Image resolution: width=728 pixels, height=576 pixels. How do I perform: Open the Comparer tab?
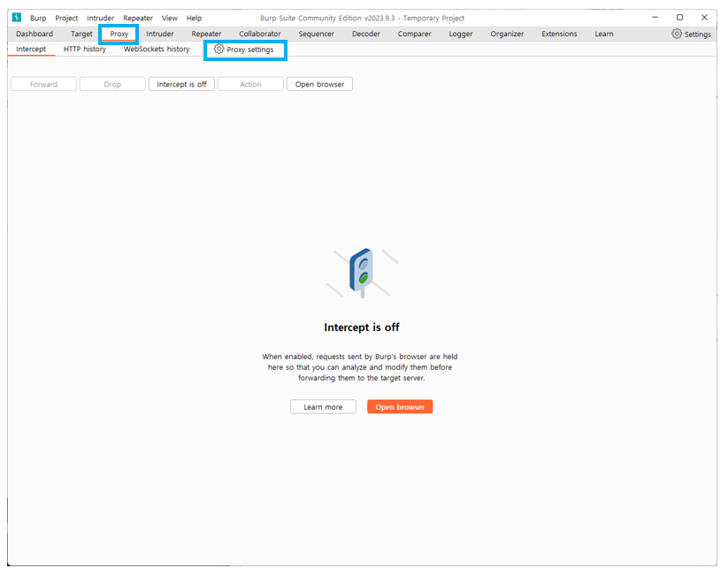(414, 34)
